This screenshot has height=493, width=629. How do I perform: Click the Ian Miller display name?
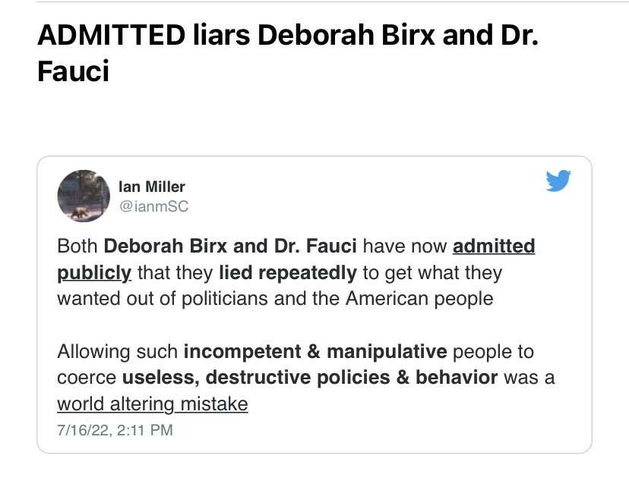[x=152, y=187]
